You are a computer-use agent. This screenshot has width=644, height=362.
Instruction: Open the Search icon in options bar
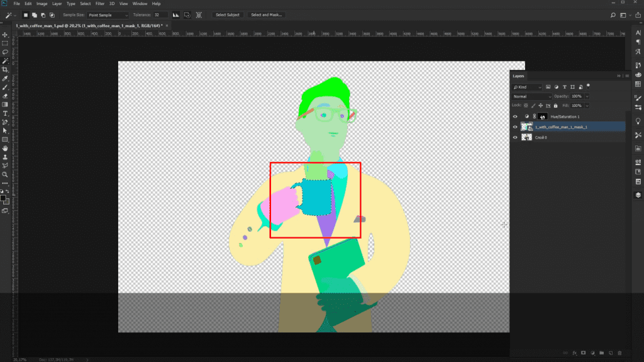point(613,15)
